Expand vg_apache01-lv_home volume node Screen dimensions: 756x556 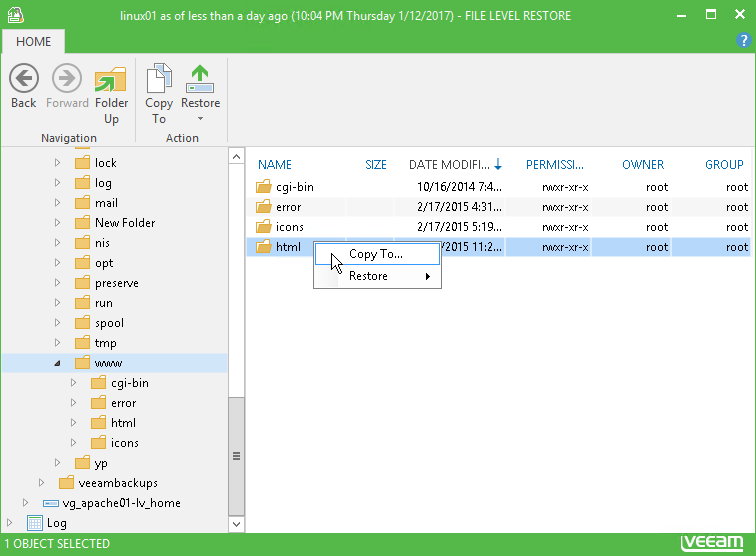click(x=25, y=503)
